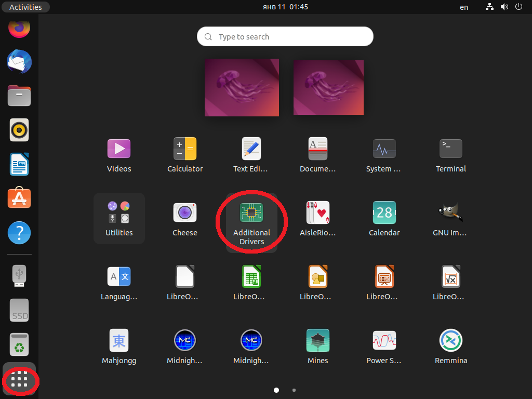This screenshot has width=532, height=399.
Task: Open Files manager from the dock
Action: (19, 96)
